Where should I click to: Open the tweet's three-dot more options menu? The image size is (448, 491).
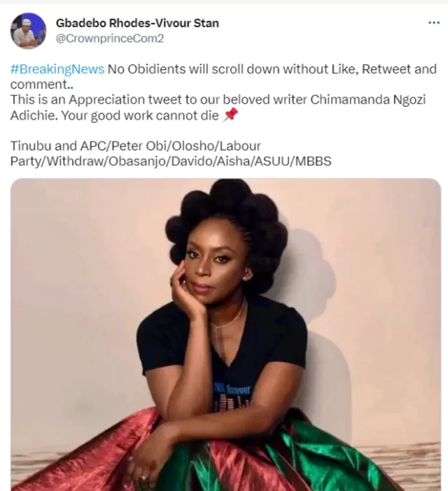coord(434,22)
